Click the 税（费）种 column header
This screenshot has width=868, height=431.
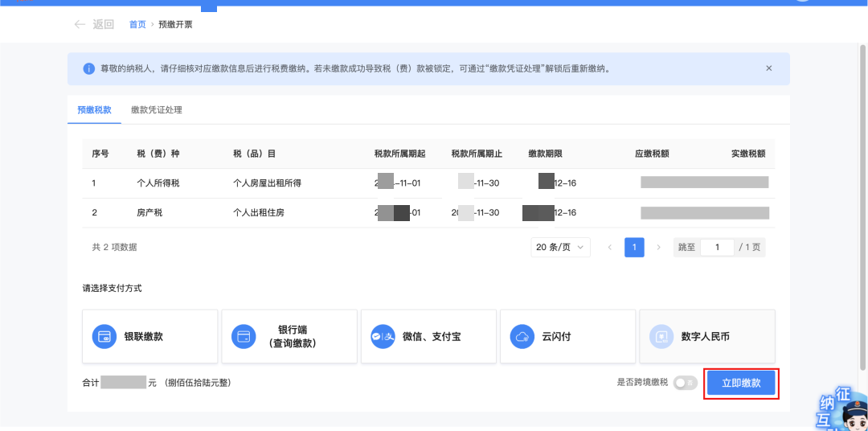(158, 154)
